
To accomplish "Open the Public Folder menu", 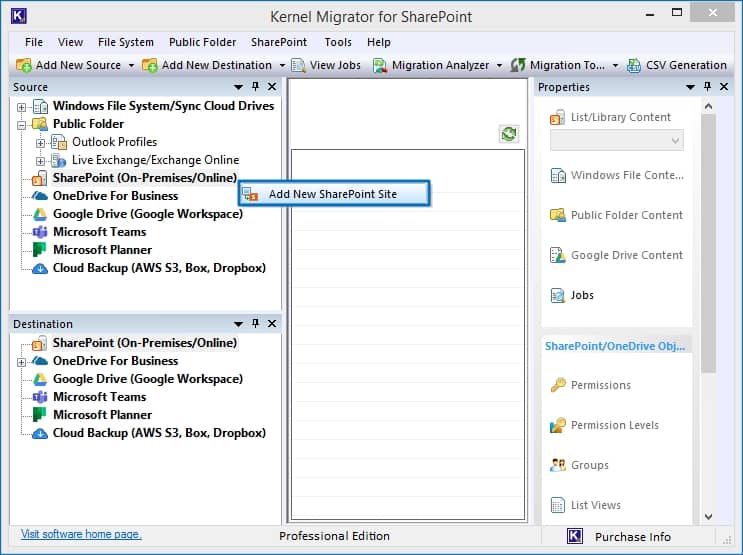I will point(202,42).
